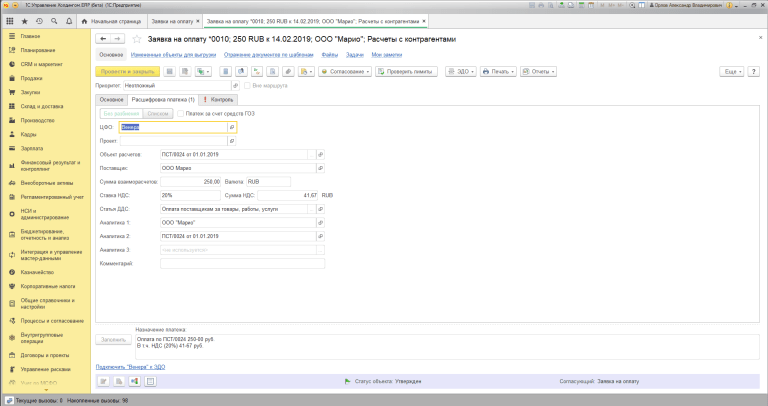Viewport: 768px width, 406px height.
Task: Click green arrow structure icon in toolbar
Action: (257, 72)
